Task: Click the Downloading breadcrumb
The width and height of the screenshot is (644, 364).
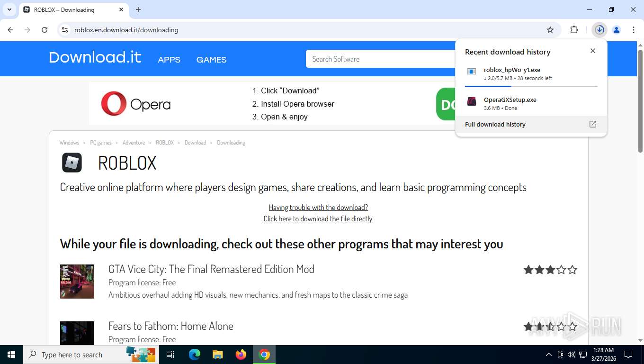Action: [231, 143]
